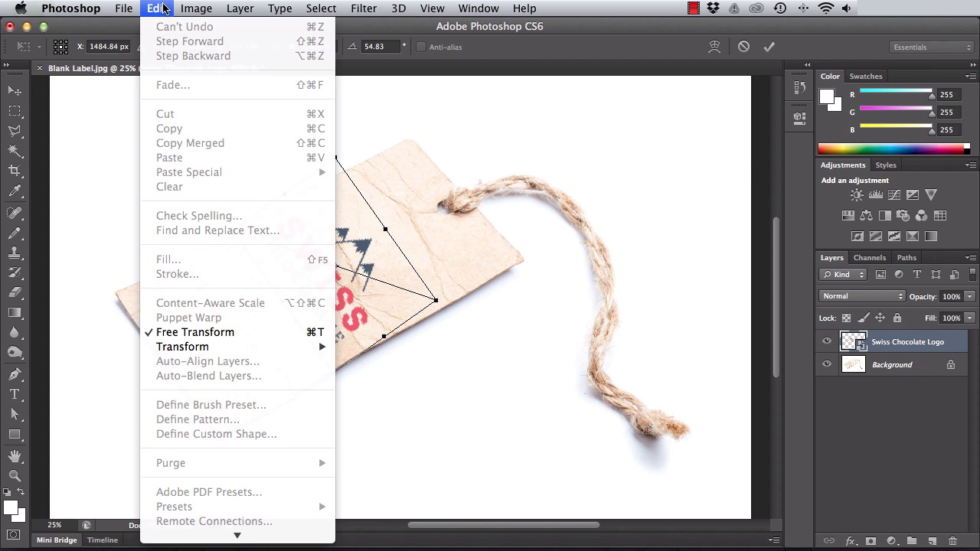Select the Pen tool

(x=15, y=373)
